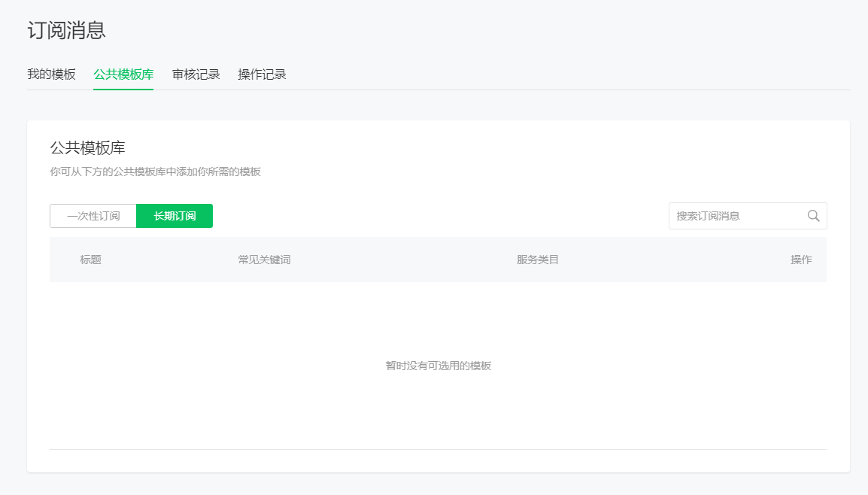Click the magnifier search icon
This screenshot has height=495, width=868.
[x=813, y=216]
